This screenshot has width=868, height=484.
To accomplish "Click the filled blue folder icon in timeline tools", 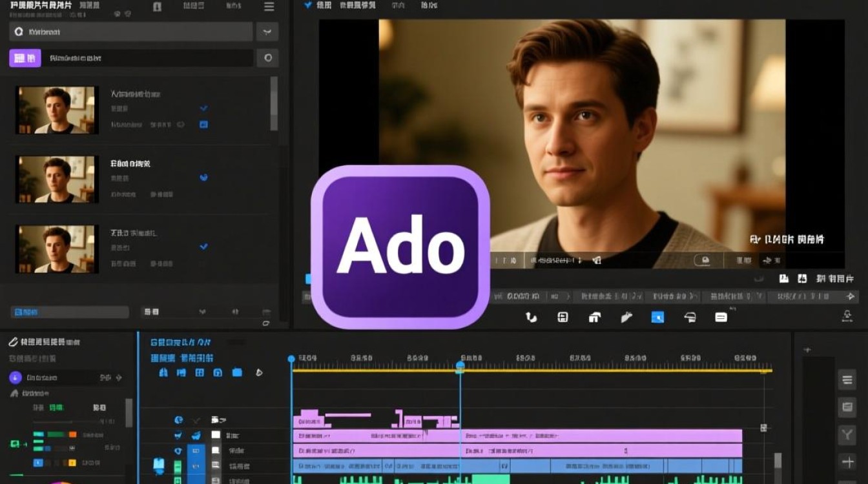I will [237, 372].
